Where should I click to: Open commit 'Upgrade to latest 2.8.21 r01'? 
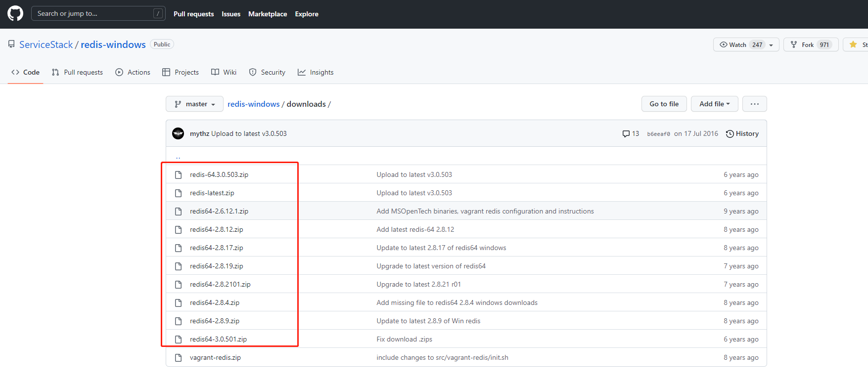point(418,284)
